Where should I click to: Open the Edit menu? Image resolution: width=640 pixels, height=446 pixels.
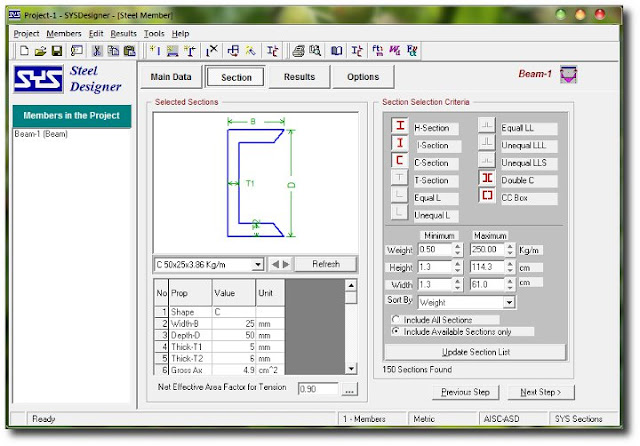pyautogui.click(x=96, y=34)
